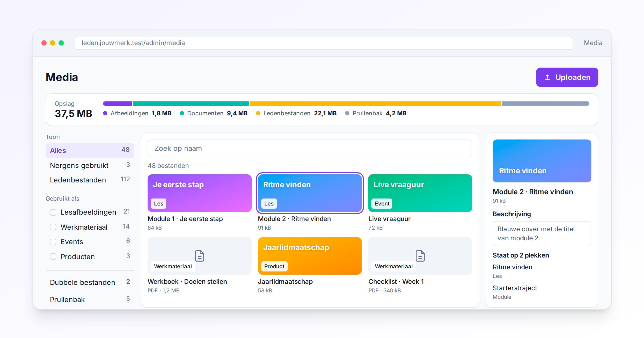Click the 'Checklist · Week 1' file name
The height and width of the screenshot is (338, 644).
click(396, 281)
